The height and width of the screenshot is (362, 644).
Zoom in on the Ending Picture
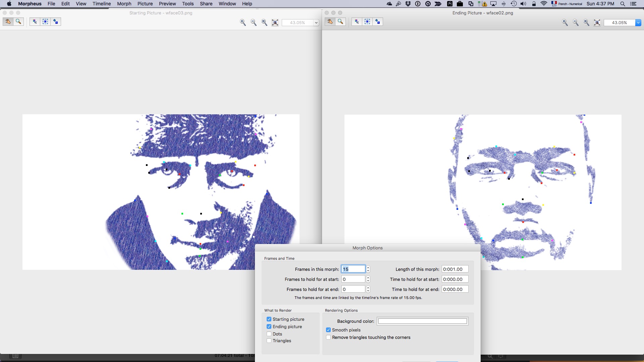[565, 22]
